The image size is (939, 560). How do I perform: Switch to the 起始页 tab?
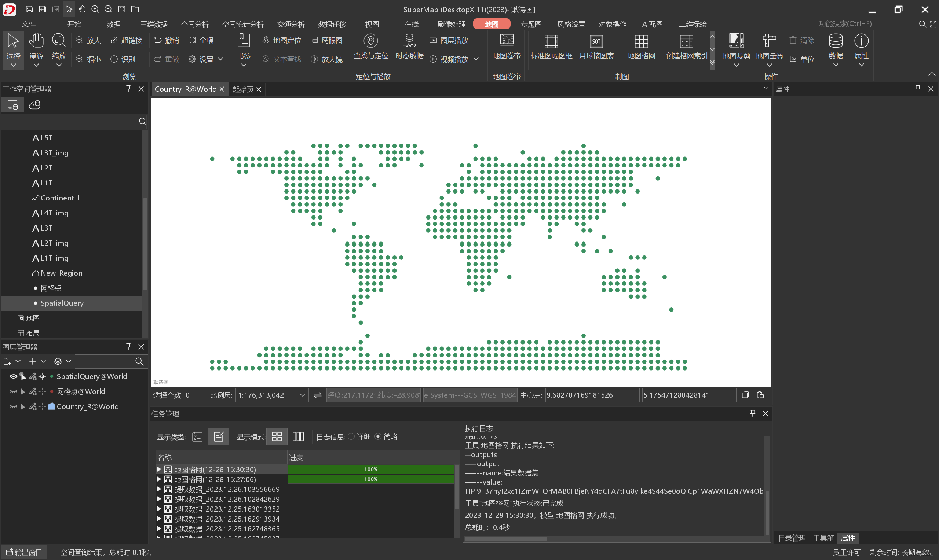[243, 89]
